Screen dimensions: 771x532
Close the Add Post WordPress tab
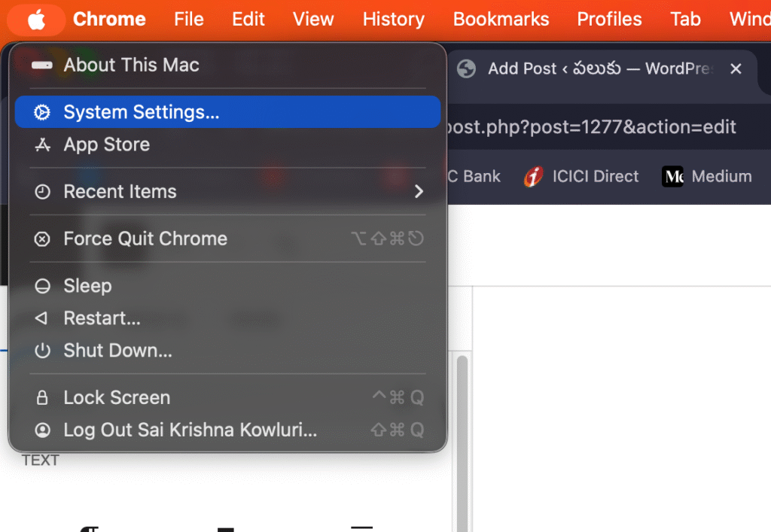(736, 68)
